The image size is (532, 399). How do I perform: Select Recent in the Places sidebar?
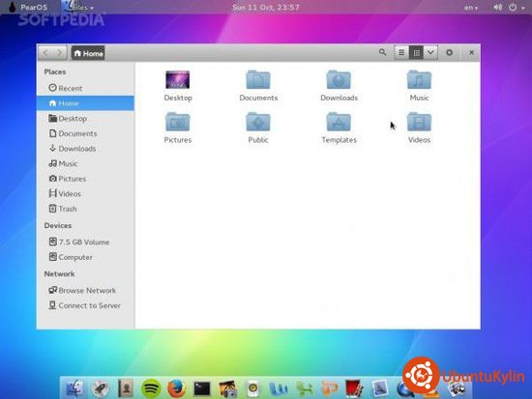(x=85, y=88)
